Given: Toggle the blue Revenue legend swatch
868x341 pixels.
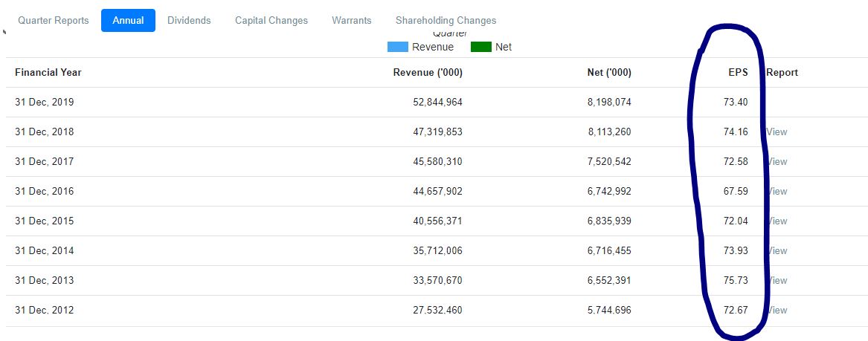Looking at the screenshot, I should coord(398,47).
